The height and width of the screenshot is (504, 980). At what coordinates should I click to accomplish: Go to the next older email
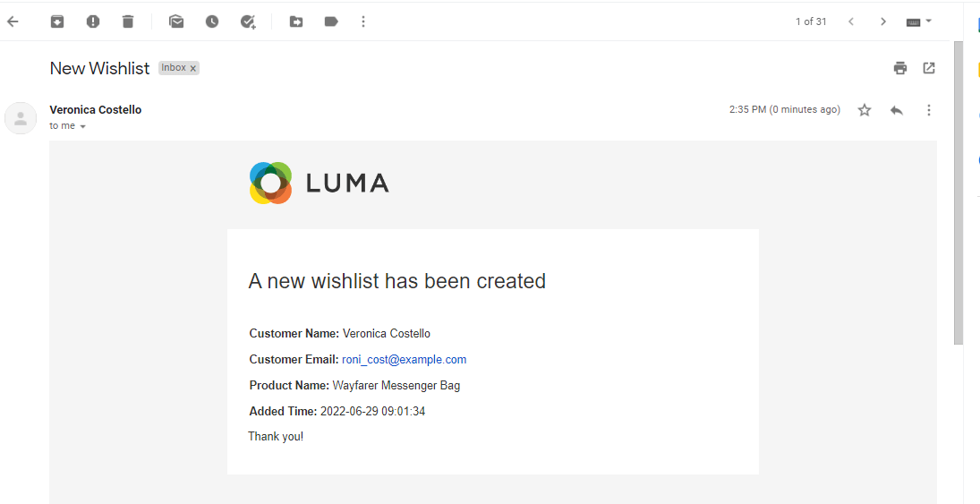pyautogui.click(x=883, y=21)
